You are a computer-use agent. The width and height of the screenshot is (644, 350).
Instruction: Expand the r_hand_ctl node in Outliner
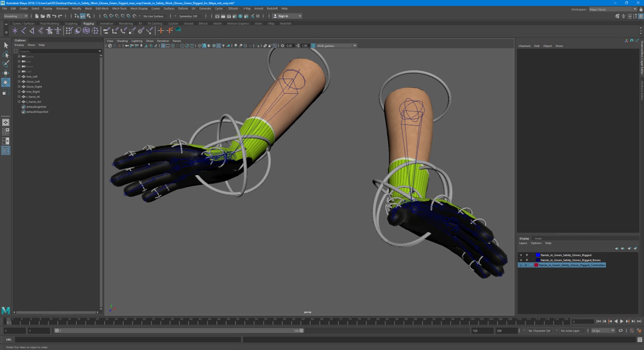tap(19, 97)
